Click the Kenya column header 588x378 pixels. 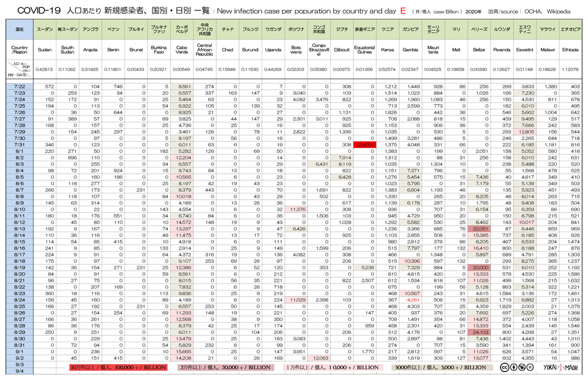(x=388, y=50)
